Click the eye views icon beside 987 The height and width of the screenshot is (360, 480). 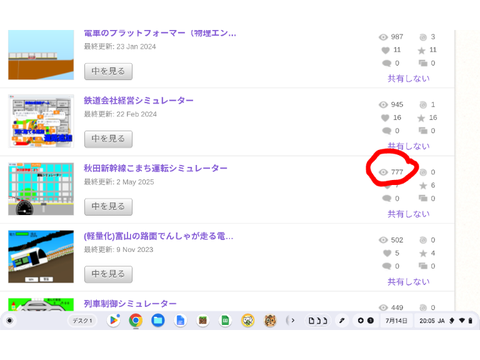pyautogui.click(x=383, y=37)
